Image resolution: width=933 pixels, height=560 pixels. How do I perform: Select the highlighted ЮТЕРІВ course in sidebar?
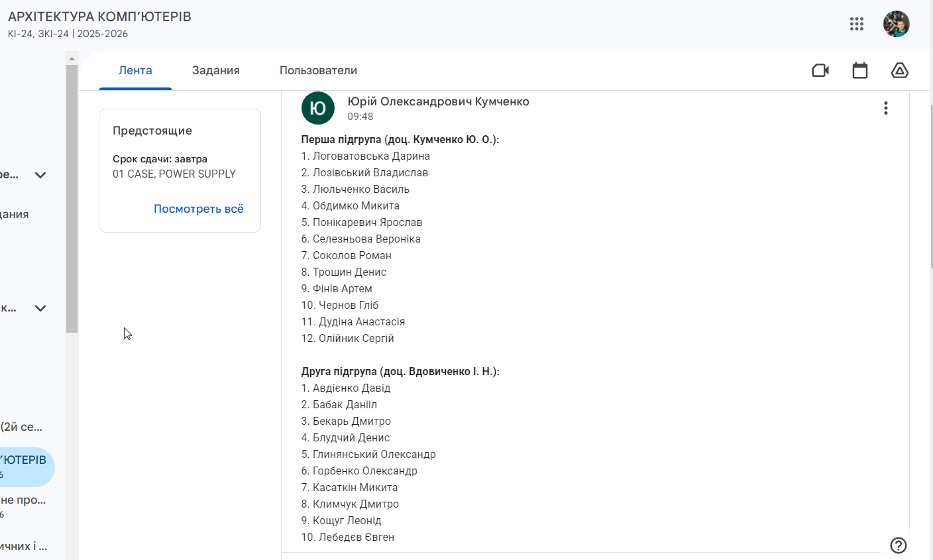(25, 467)
